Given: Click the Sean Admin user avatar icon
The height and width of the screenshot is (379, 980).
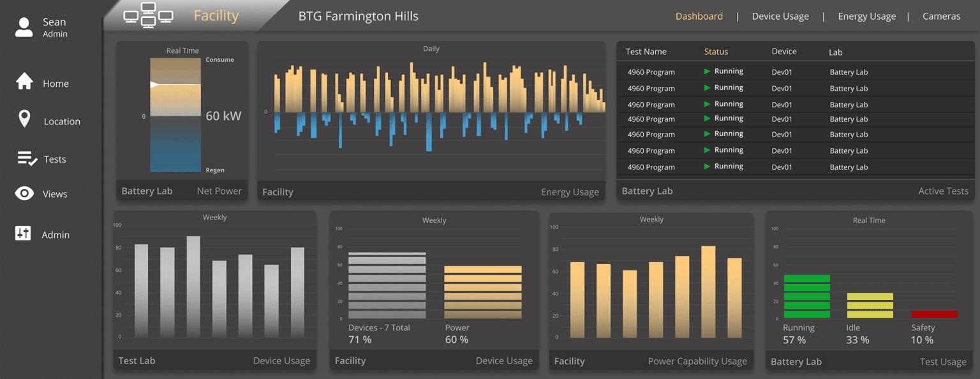Looking at the screenshot, I should tap(24, 27).
